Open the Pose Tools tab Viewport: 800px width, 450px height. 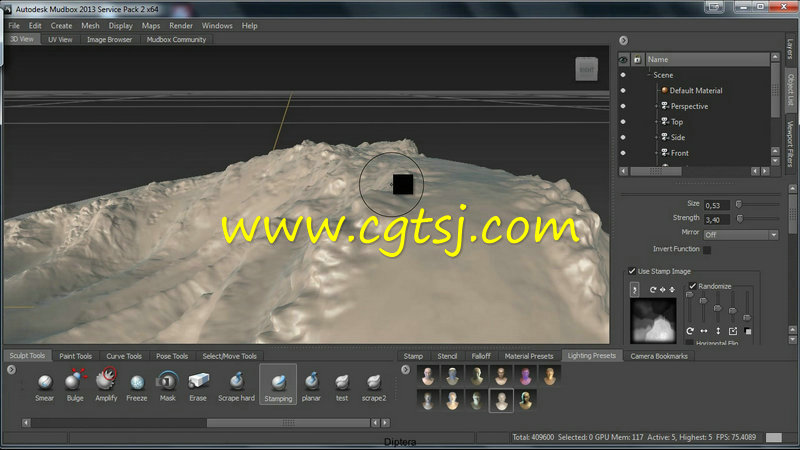pos(172,356)
